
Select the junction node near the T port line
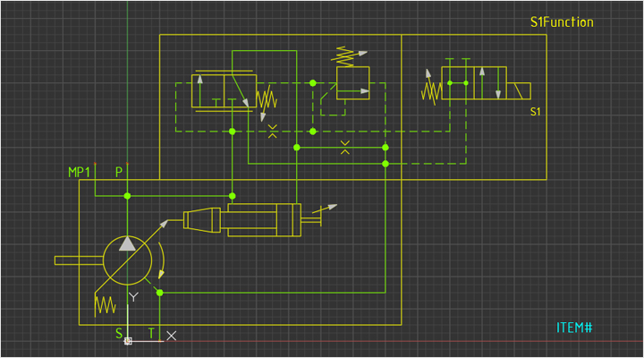pyautogui.click(x=160, y=293)
